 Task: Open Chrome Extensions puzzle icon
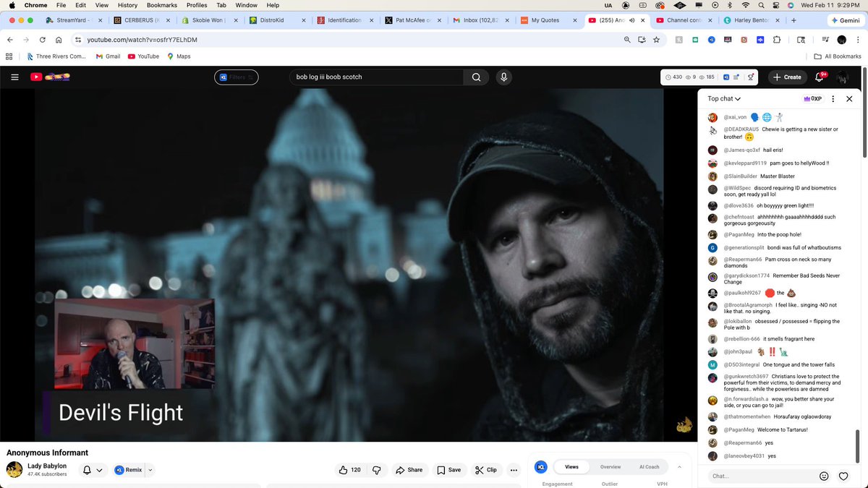click(x=777, y=40)
